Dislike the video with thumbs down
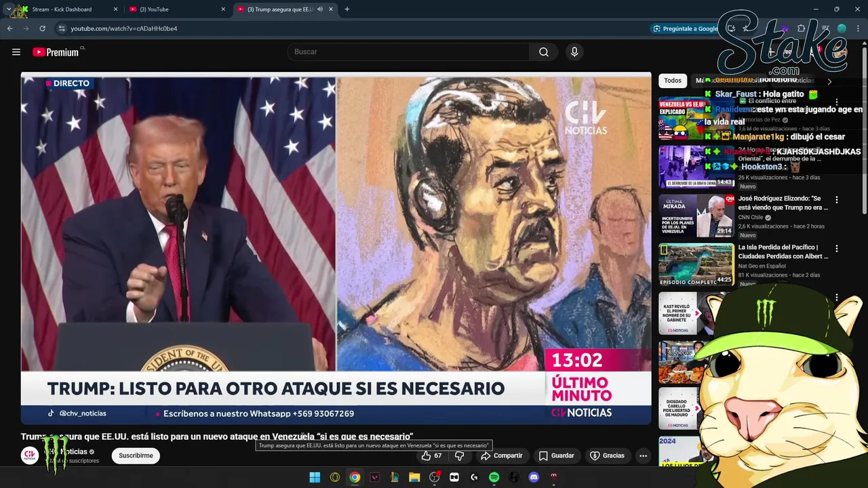The width and height of the screenshot is (868, 488). click(459, 455)
